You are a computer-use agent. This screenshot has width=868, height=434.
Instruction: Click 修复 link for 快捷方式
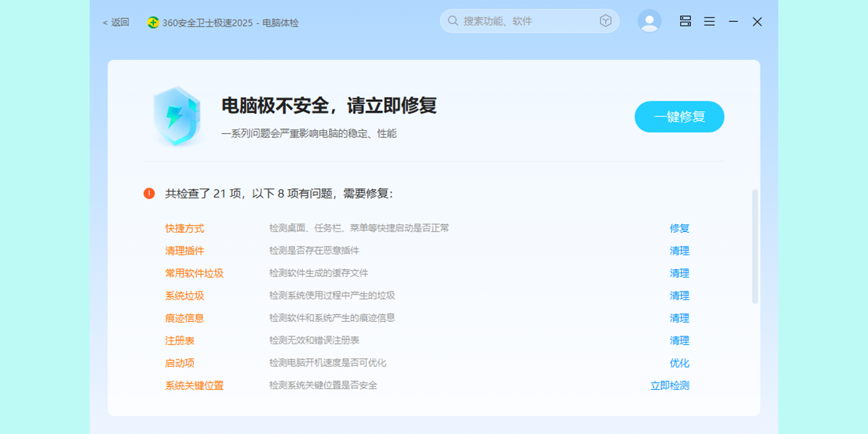[679, 229]
